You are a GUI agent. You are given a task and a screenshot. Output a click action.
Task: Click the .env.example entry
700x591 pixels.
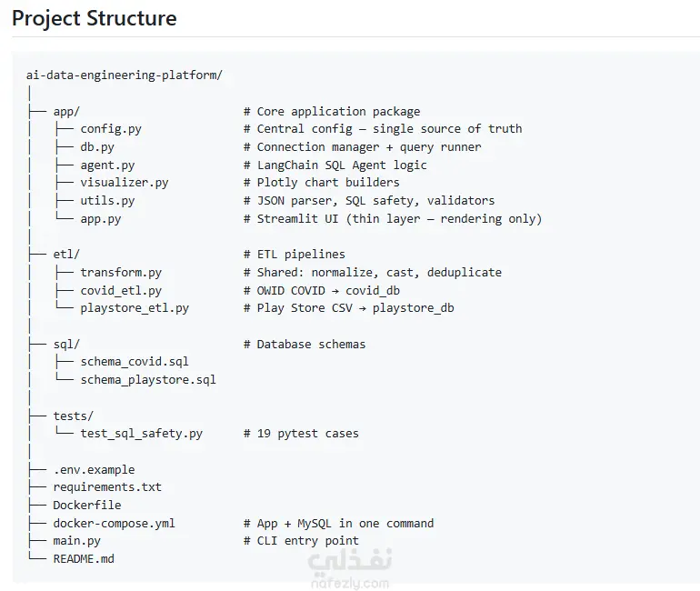[x=94, y=469]
